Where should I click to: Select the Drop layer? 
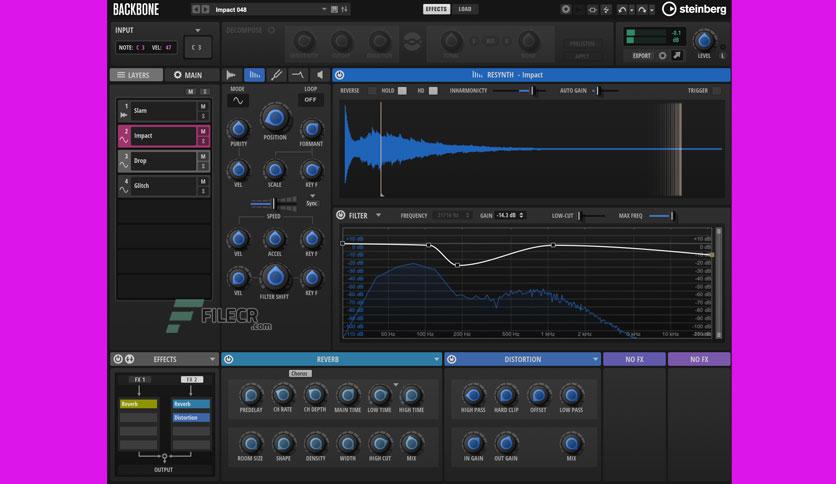point(164,161)
